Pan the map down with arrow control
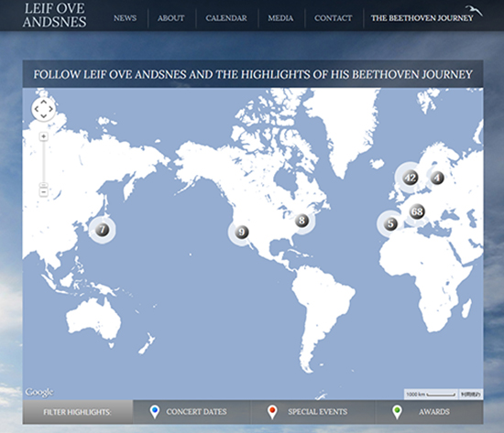Image resolution: width=504 pixels, height=433 pixels. [x=43, y=116]
